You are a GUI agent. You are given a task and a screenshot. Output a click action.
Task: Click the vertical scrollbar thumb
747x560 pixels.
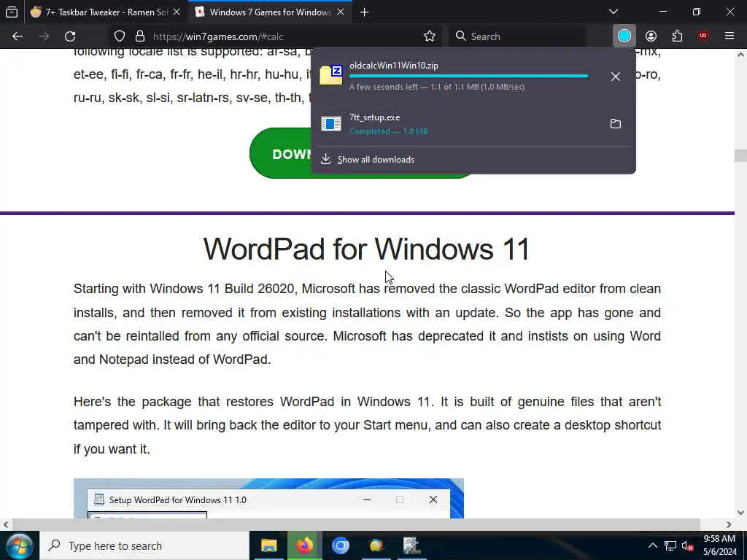click(740, 156)
